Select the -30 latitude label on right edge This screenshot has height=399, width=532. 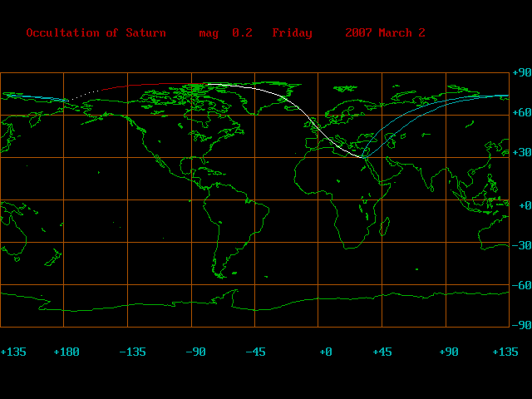[x=520, y=245]
